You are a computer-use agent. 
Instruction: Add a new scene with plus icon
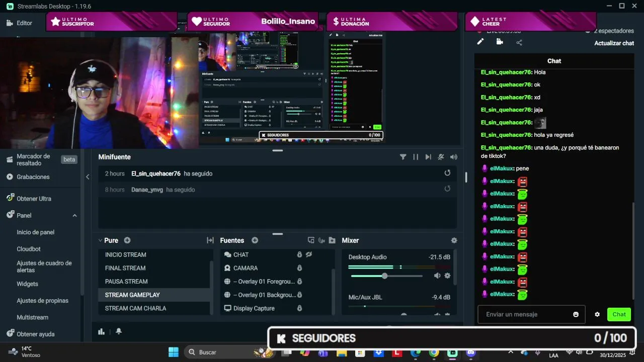pyautogui.click(x=127, y=240)
